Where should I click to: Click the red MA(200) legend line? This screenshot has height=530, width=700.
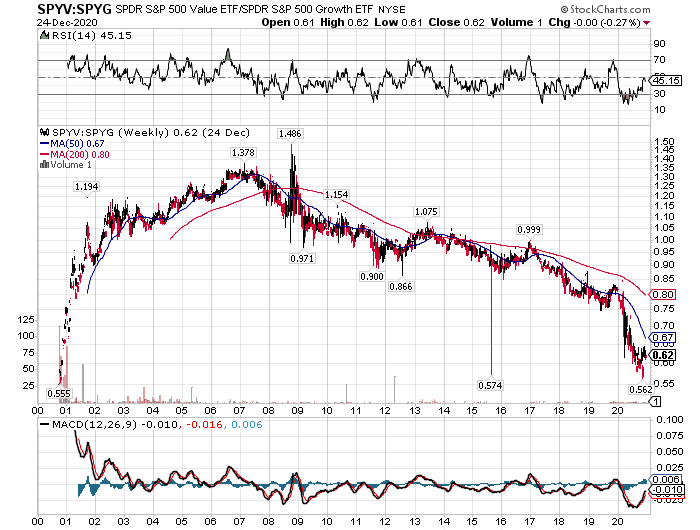44,154
